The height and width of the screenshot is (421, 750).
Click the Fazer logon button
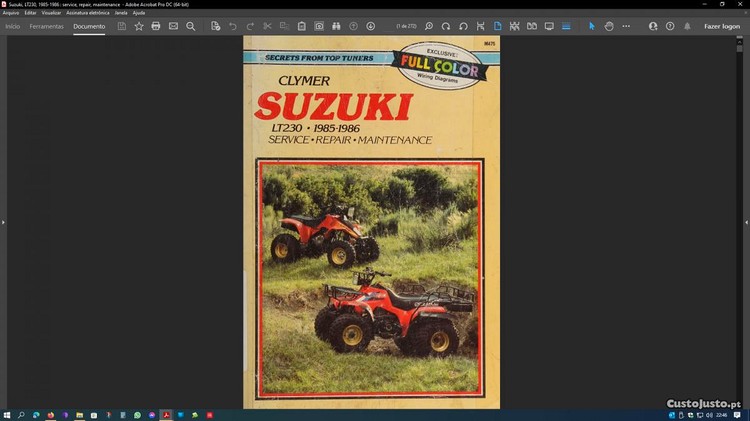(x=721, y=26)
